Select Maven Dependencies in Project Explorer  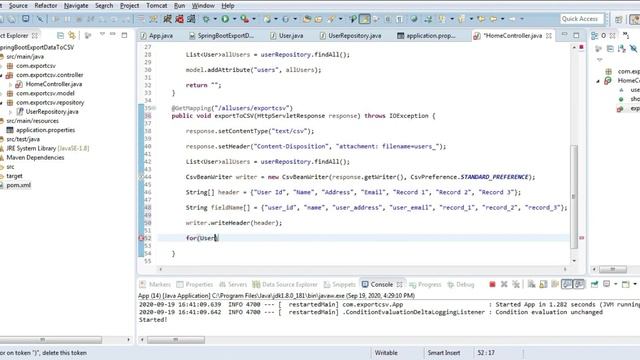[35, 158]
